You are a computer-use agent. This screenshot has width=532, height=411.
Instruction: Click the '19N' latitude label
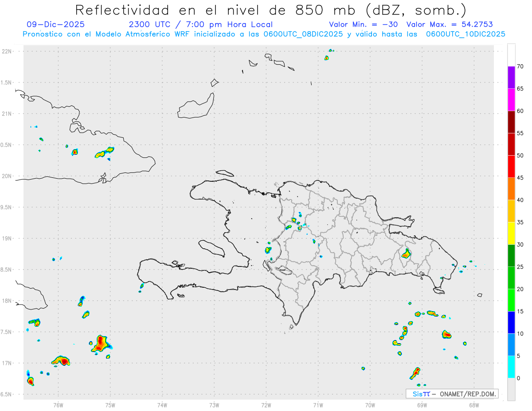pyautogui.click(x=8, y=239)
